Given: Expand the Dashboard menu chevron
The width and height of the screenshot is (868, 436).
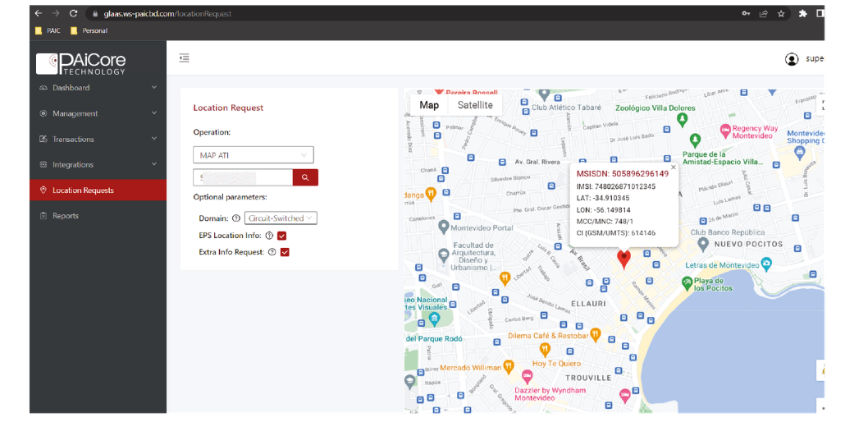Looking at the screenshot, I should tap(154, 88).
